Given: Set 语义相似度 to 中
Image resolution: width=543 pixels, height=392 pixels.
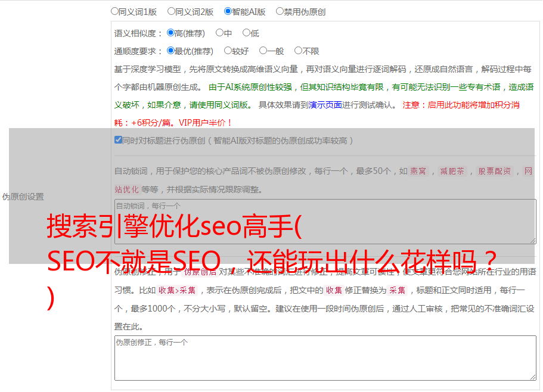Looking at the screenshot, I should (x=219, y=33).
